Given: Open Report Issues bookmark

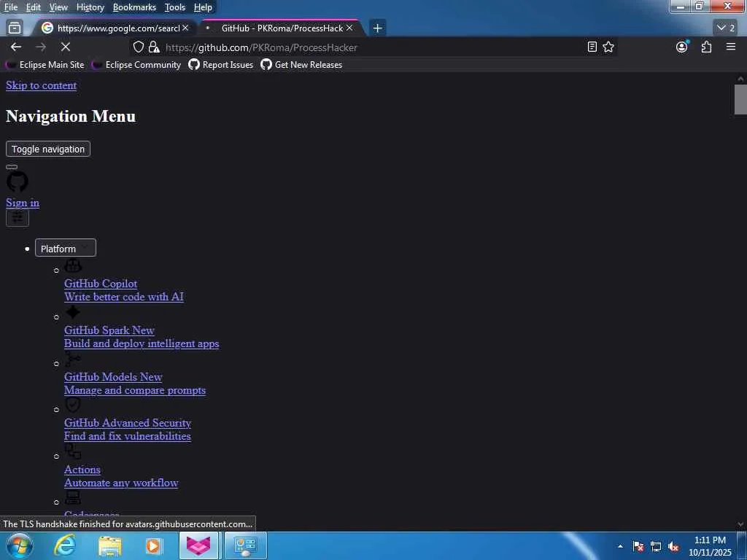Looking at the screenshot, I should click(221, 65).
